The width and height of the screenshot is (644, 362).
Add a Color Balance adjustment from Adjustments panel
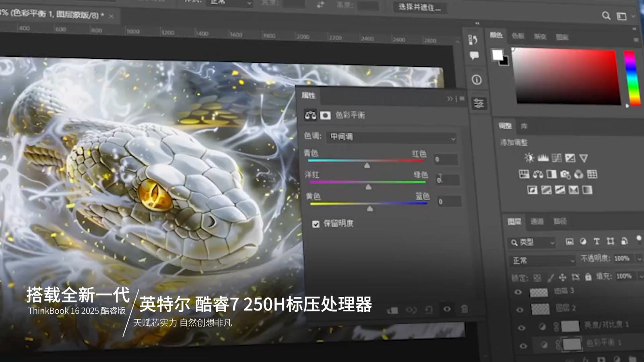(538, 174)
